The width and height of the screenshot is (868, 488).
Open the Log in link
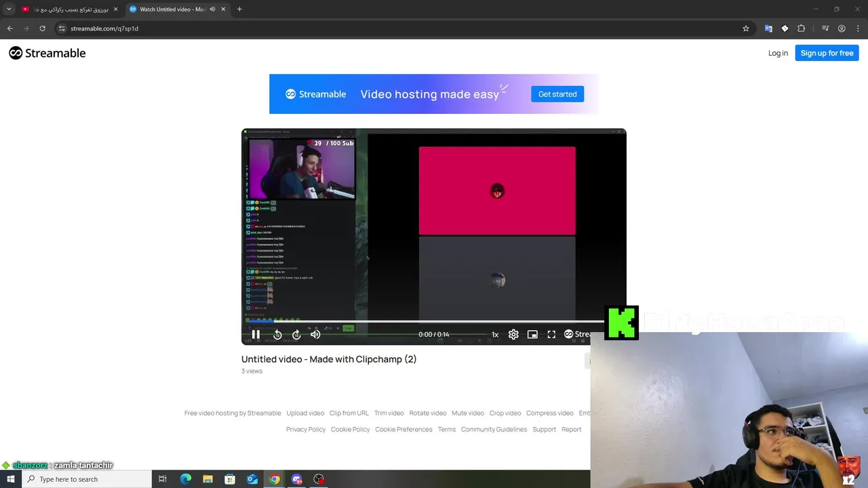click(778, 53)
